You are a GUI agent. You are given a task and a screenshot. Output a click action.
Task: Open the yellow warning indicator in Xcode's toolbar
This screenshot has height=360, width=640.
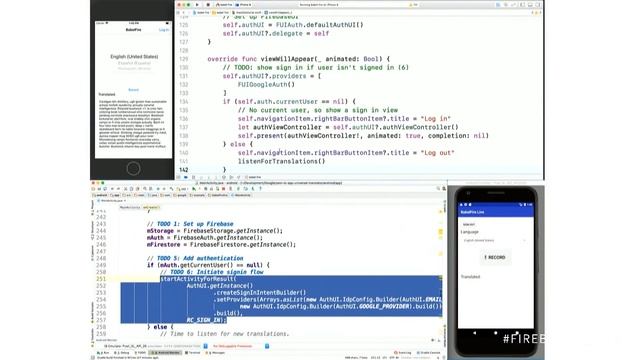pyautogui.click(x=413, y=4)
